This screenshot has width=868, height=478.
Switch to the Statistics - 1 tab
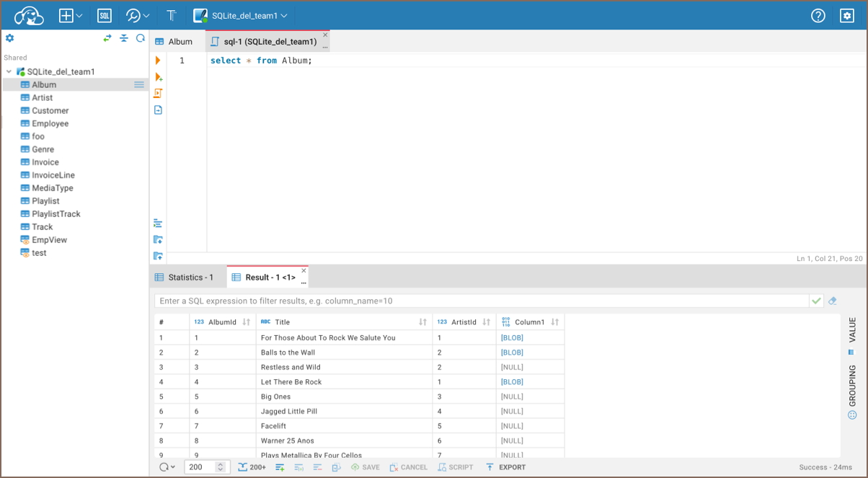[x=187, y=278]
